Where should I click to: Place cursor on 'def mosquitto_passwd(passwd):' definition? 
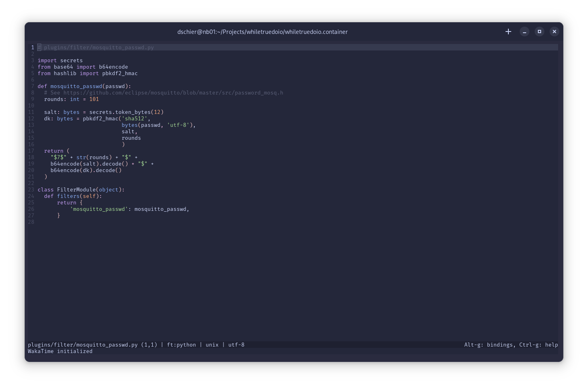84,86
